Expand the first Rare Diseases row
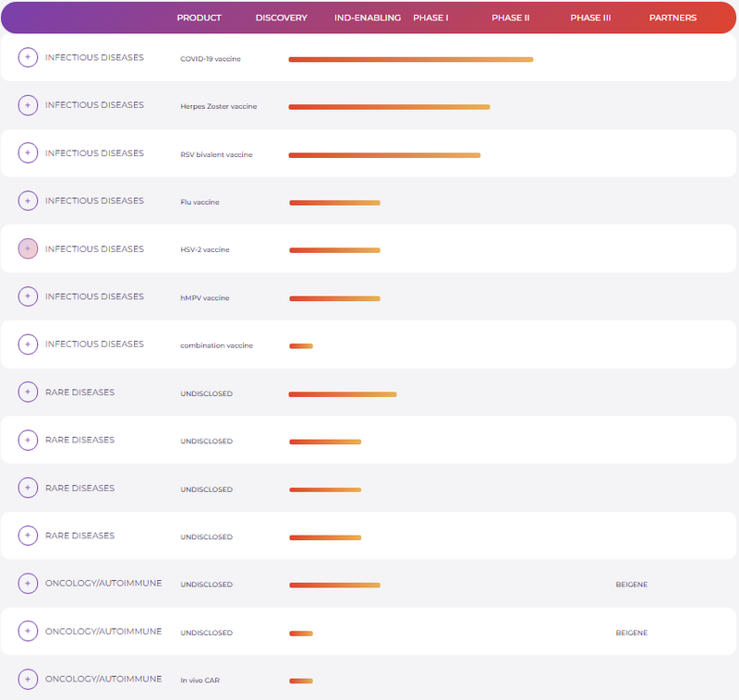Viewport: 739px width, 700px height. (x=28, y=392)
